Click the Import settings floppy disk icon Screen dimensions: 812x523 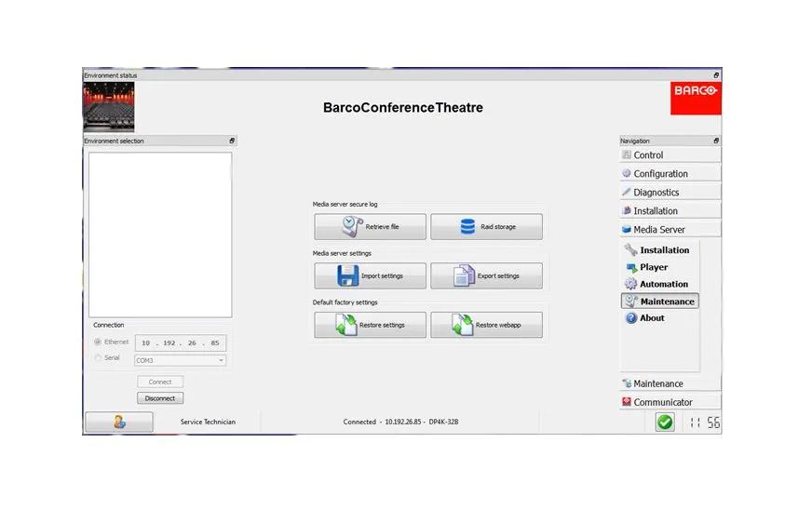[x=347, y=275]
